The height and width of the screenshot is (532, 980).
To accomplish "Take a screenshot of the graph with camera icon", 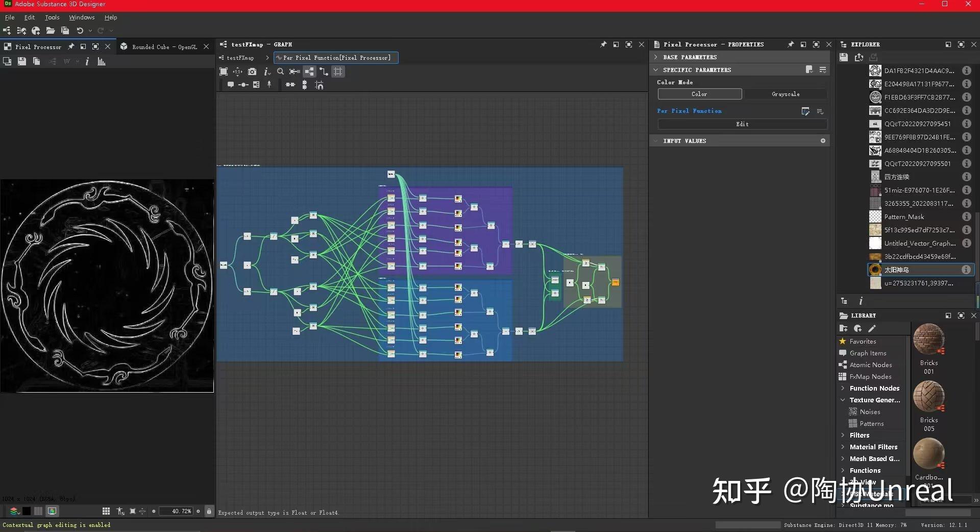I will coord(253,71).
